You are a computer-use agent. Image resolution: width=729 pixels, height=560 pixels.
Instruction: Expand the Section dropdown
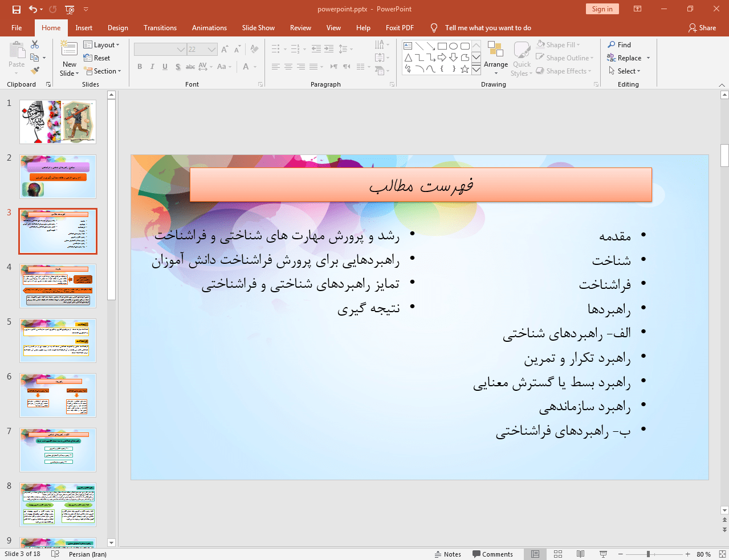coord(103,71)
